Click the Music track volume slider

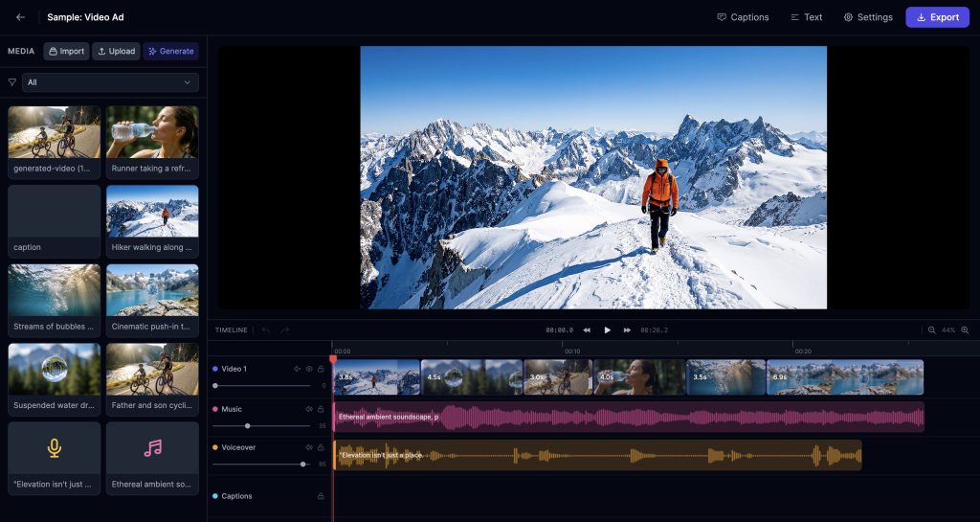[x=248, y=425]
